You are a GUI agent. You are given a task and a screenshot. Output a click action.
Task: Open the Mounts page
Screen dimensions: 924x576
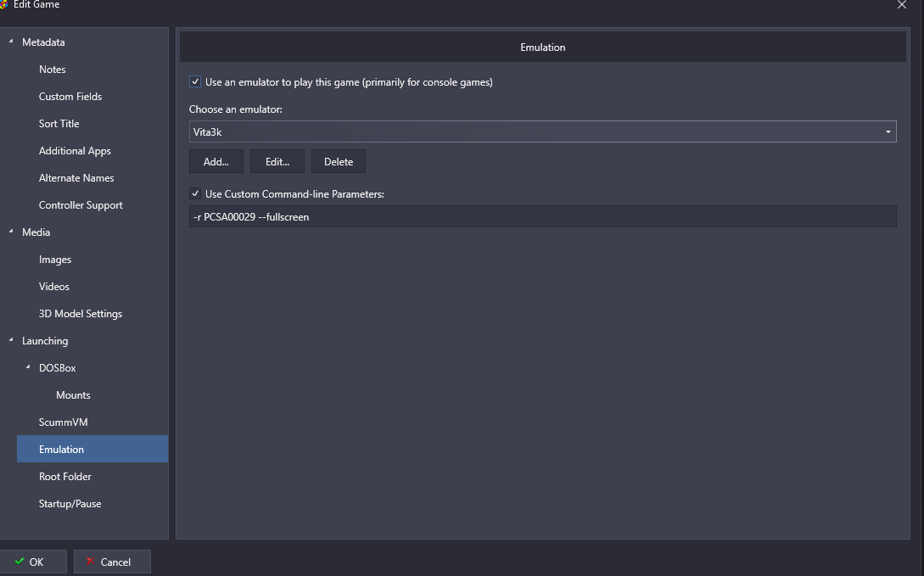pos(73,394)
